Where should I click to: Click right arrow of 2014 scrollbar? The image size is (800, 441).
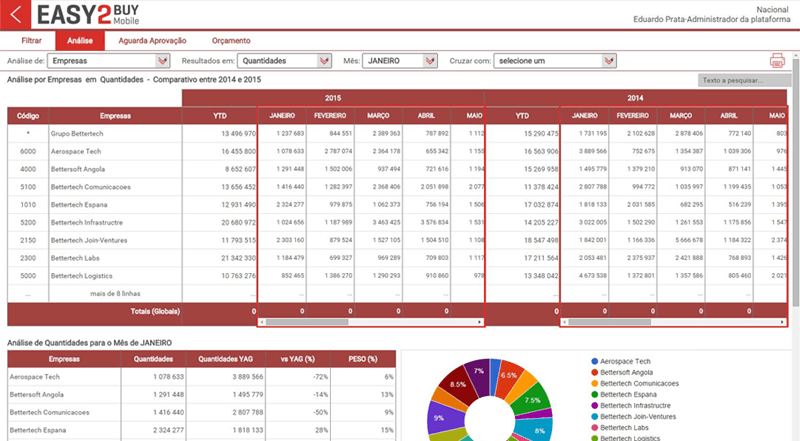point(782,322)
